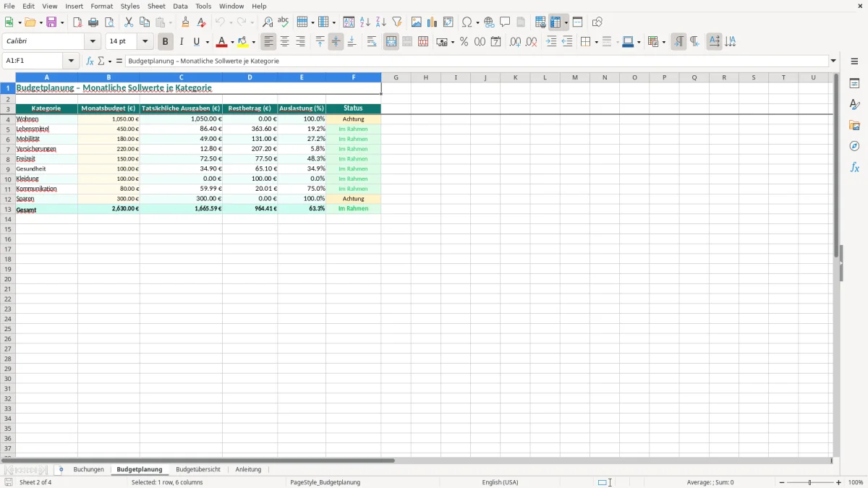Save the document with the Save icon

[x=51, y=22]
